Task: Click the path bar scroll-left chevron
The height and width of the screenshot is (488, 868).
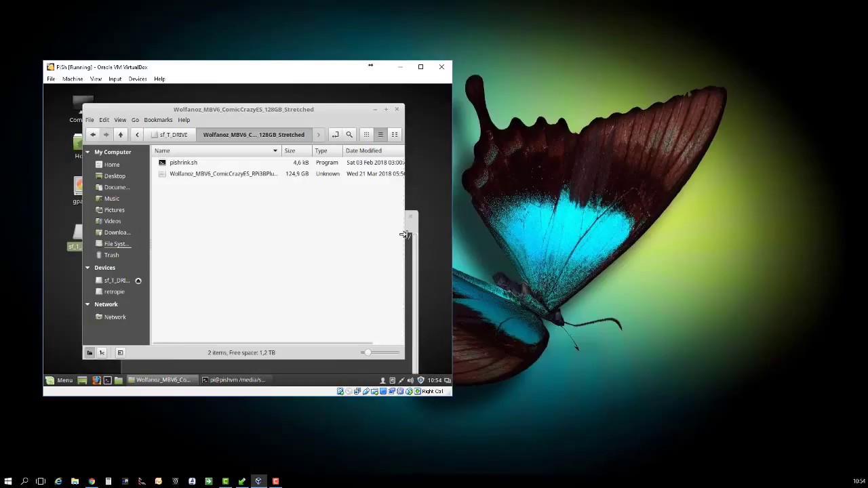Action: coord(137,134)
